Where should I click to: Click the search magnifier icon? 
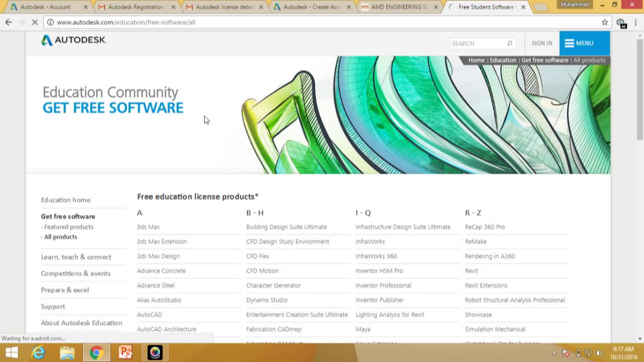click(510, 43)
